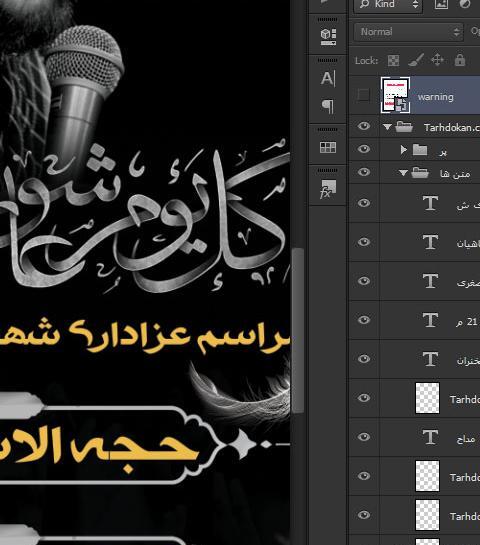
Task: Collapse the Tarhdokan group arrow
Action: pyautogui.click(x=387, y=127)
